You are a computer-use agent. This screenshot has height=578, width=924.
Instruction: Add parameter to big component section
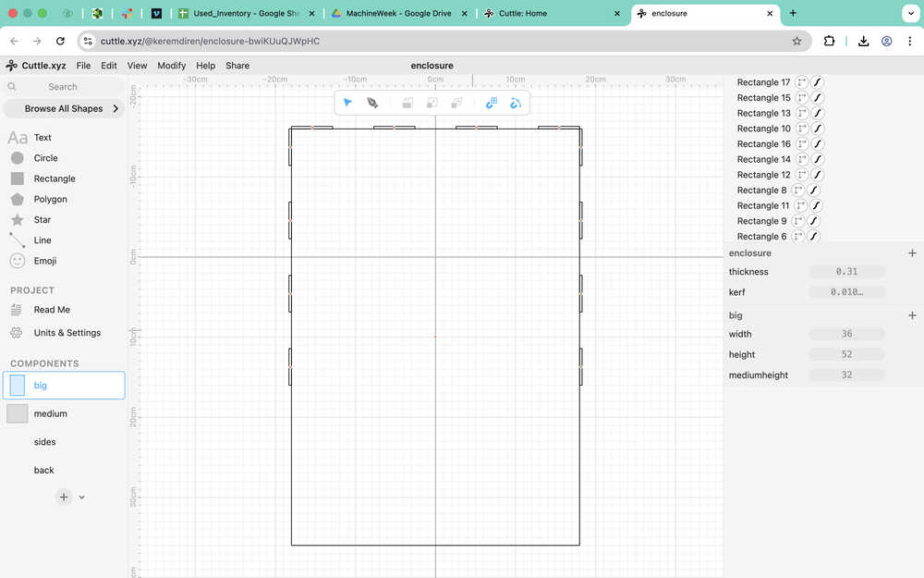point(912,315)
